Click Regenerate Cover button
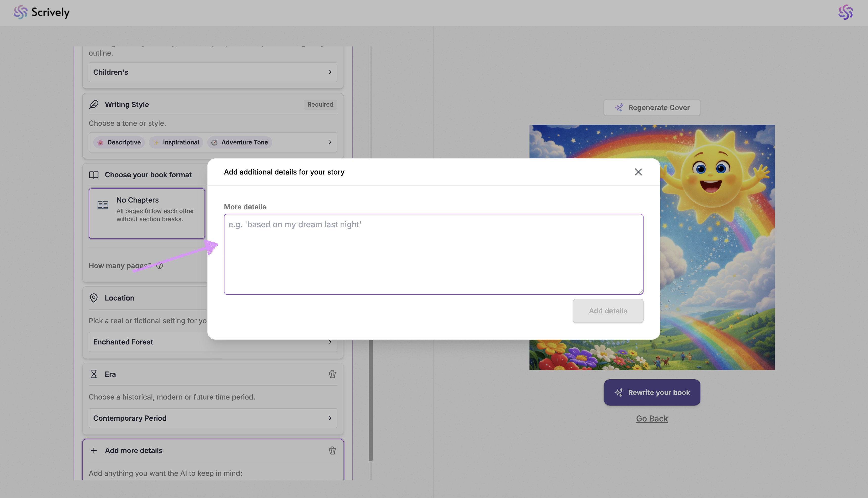 (652, 108)
